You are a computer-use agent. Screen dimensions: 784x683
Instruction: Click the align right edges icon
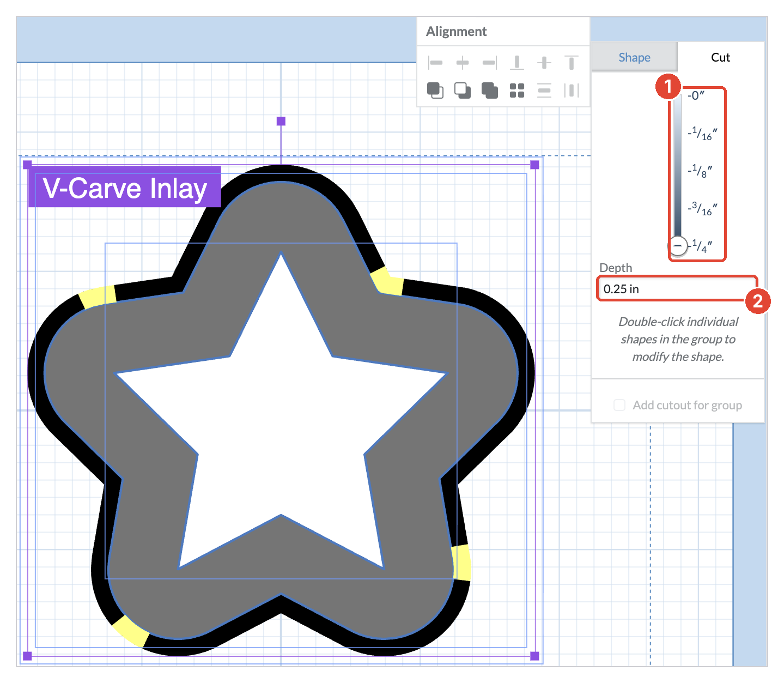pos(490,63)
